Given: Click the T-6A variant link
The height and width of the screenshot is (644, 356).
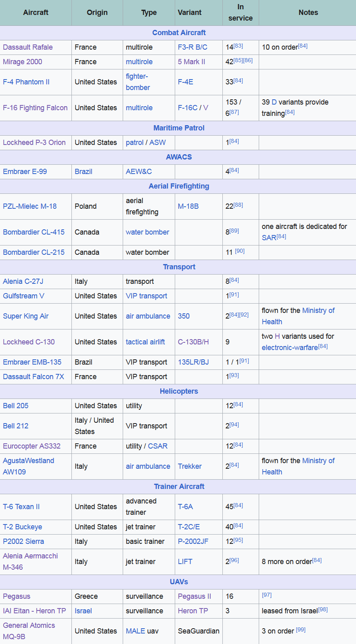Looking at the screenshot, I should coord(186,507).
